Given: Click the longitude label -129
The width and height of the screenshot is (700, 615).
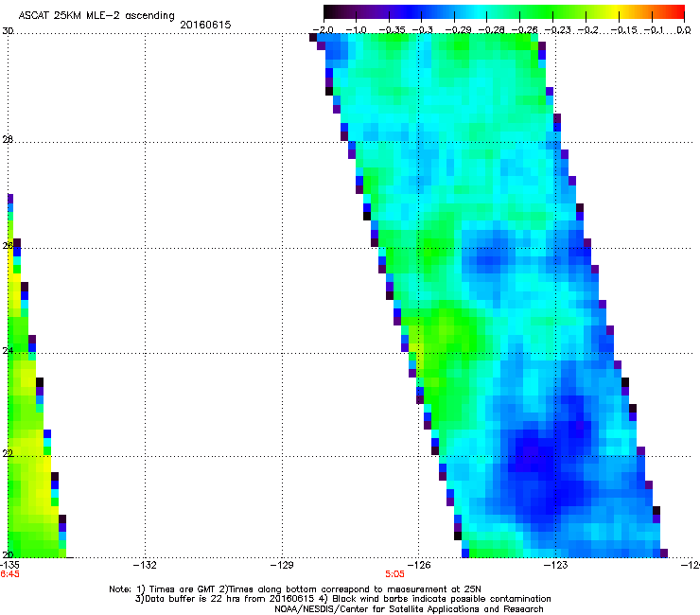Looking at the screenshot, I should [x=282, y=565].
